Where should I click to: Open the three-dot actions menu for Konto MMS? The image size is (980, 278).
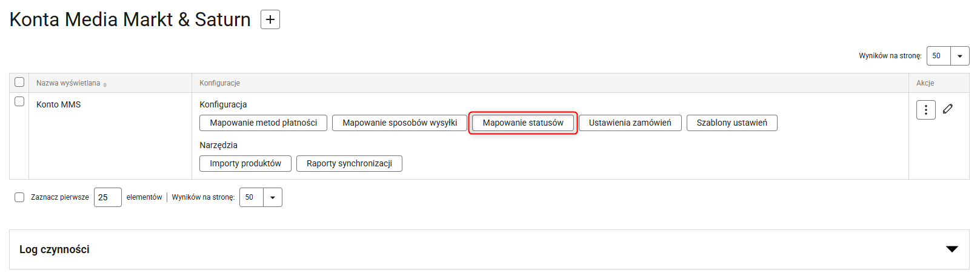coord(925,110)
